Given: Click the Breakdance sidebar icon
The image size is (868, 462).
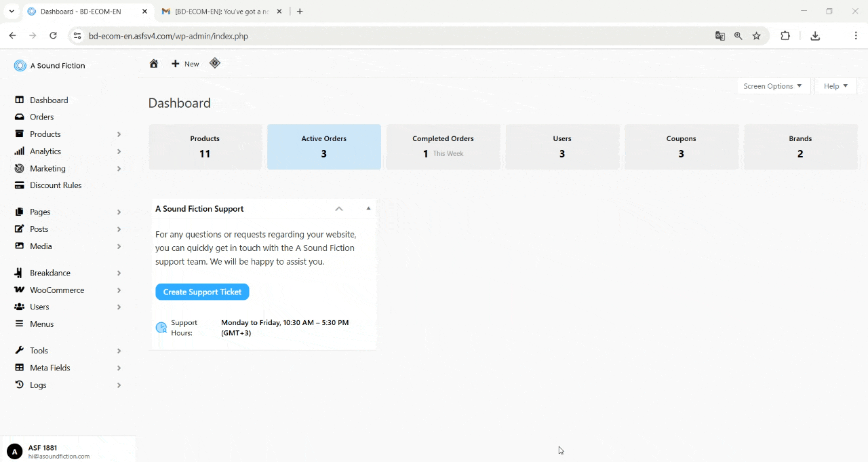Looking at the screenshot, I should pos(19,273).
